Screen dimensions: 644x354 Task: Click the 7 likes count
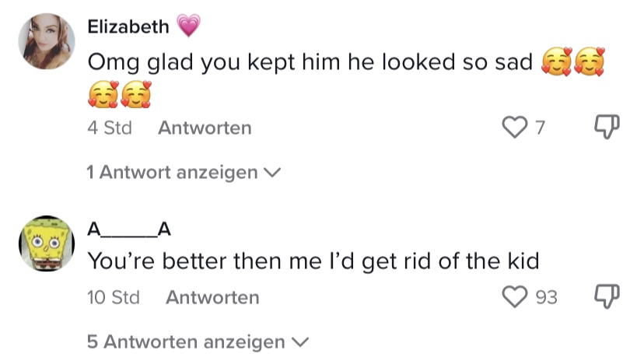tap(540, 128)
